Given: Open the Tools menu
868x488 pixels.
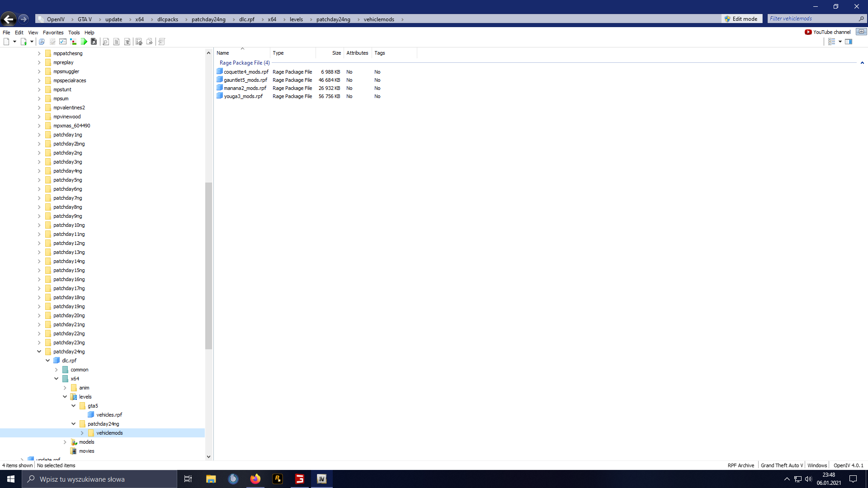Looking at the screenshot, I should click(74, 33).
